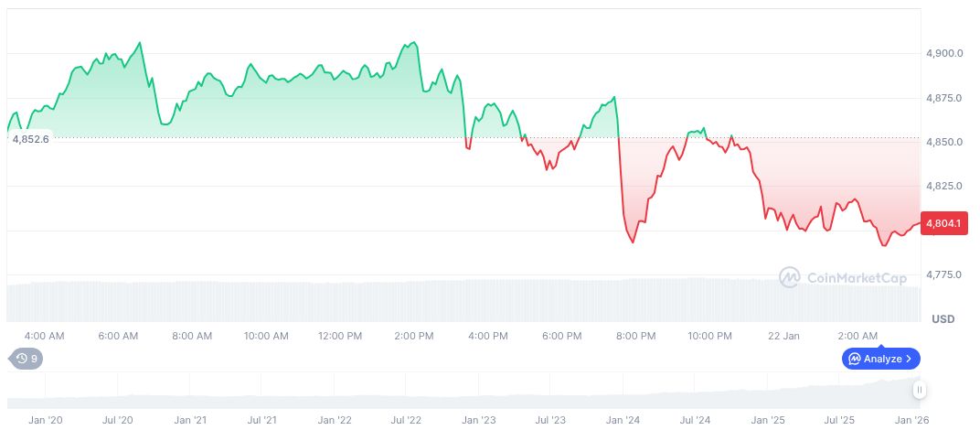
Task: Click the CoinMarketCap logo watermark
Action: [x=844, y=276]
